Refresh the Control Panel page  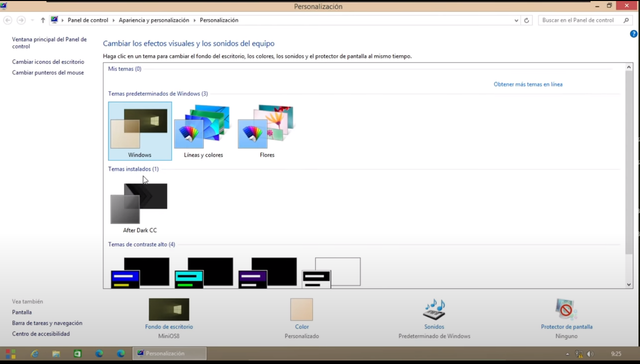point(526,20)
